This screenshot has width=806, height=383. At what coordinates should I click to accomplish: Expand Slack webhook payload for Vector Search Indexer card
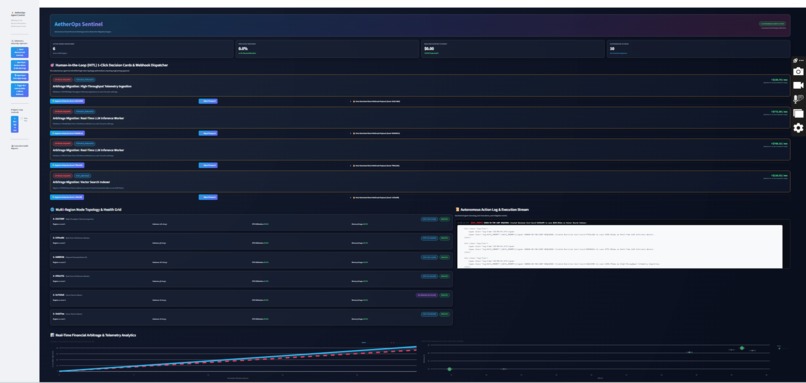(x=376, y=197)
